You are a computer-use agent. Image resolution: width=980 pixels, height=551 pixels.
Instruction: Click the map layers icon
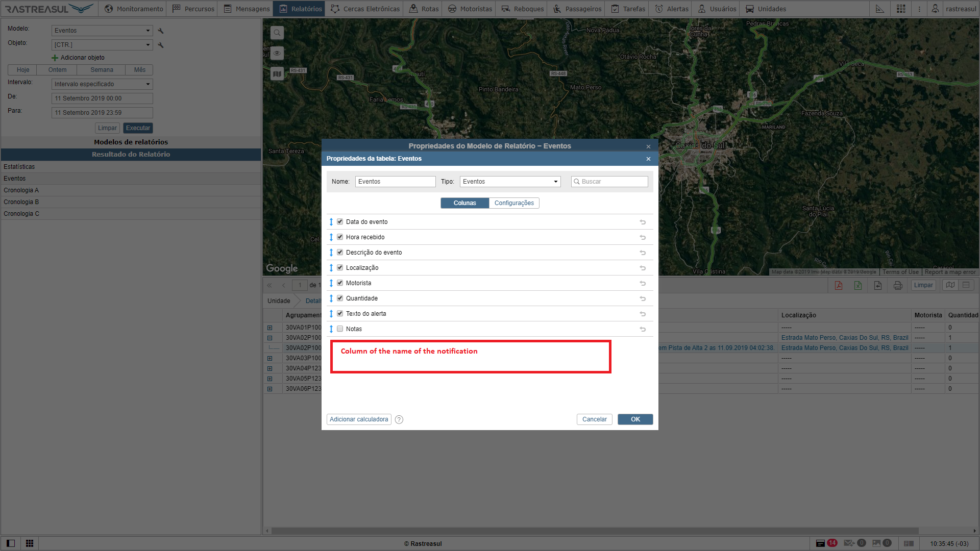tap(277, 74)
